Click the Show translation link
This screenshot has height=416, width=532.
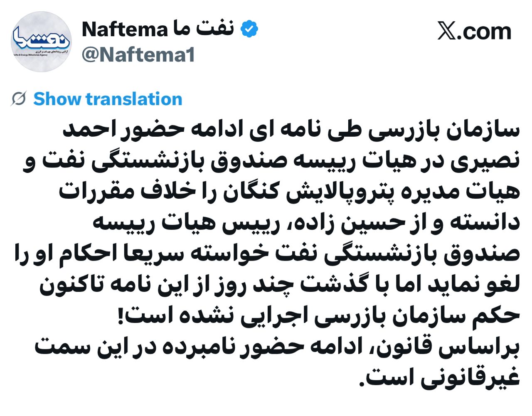pos(108,99)
